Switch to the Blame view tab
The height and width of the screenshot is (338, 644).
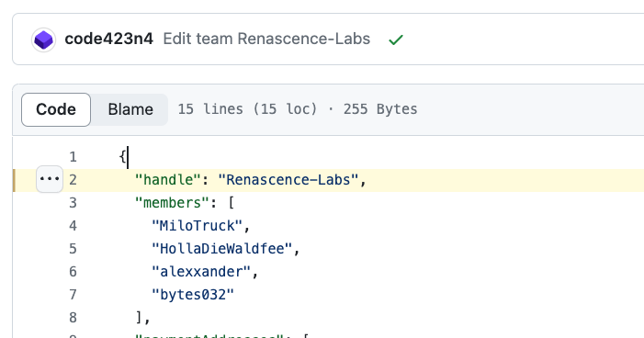tap(130, 109)
